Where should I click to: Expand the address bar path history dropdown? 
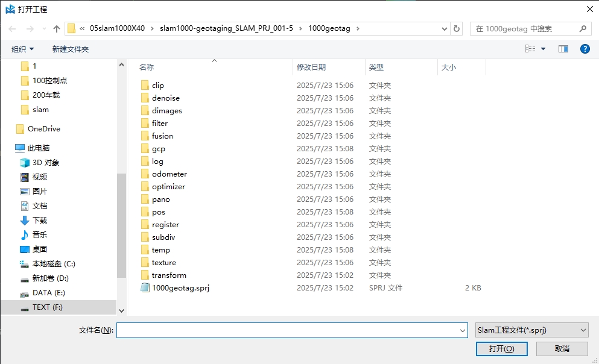click(445, 28)
